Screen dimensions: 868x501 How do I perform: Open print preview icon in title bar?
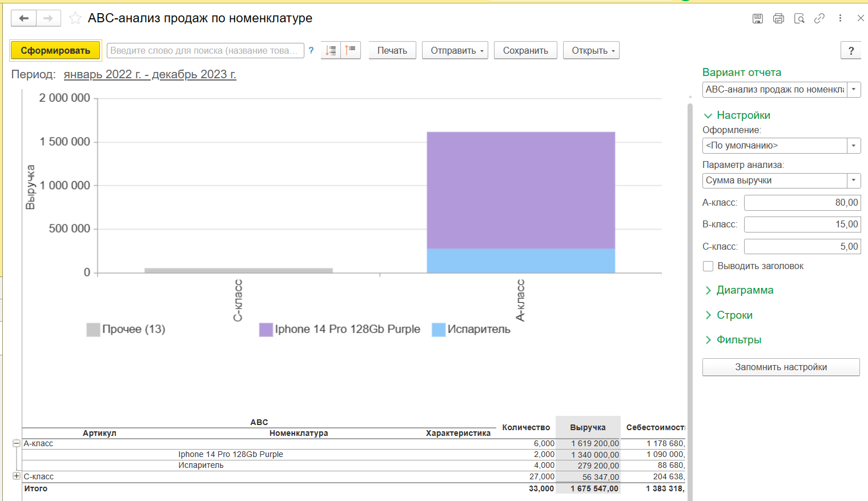tap(799, 18)
